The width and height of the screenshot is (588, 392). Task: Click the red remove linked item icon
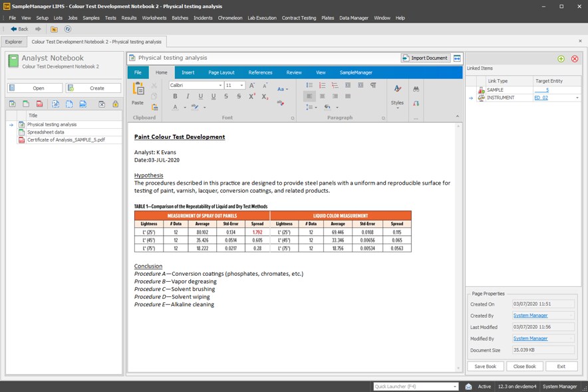(x=575, y=59)
